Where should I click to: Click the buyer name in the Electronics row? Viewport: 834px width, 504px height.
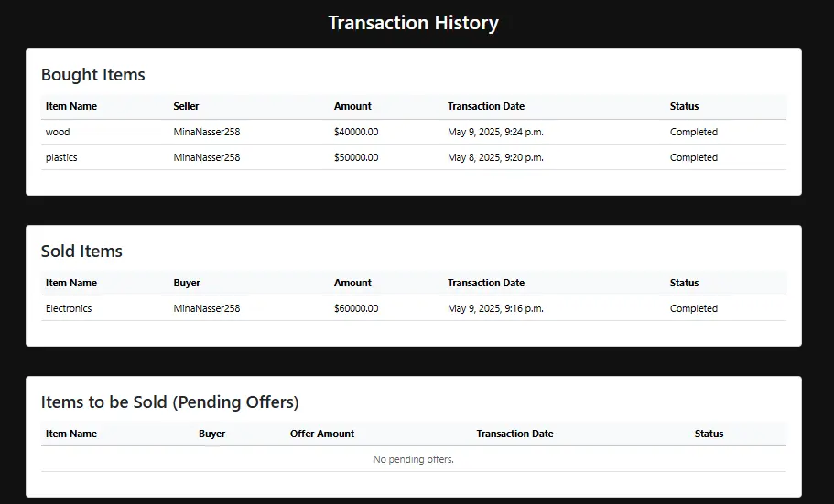point(207,308)
